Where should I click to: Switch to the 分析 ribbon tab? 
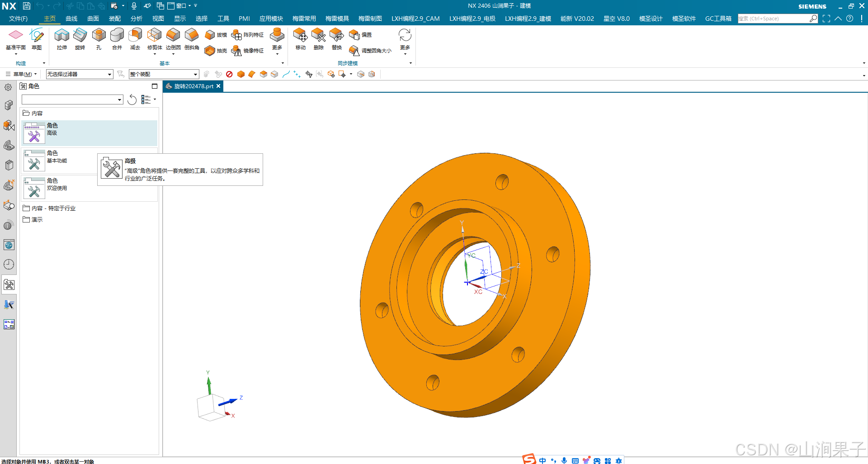[x=137, y=19]
